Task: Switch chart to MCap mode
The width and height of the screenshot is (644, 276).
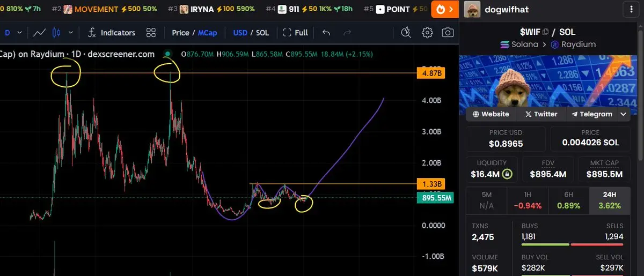Action: 208,33
